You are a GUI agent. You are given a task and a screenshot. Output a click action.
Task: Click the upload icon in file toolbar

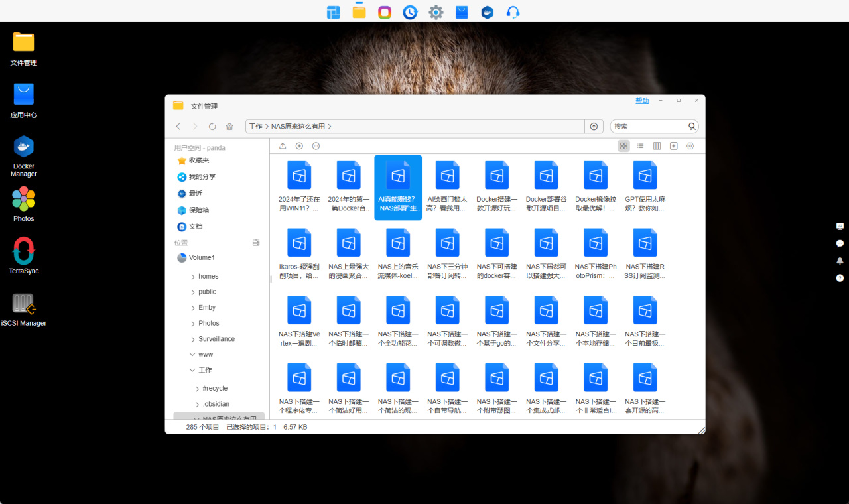coord(283,146)
